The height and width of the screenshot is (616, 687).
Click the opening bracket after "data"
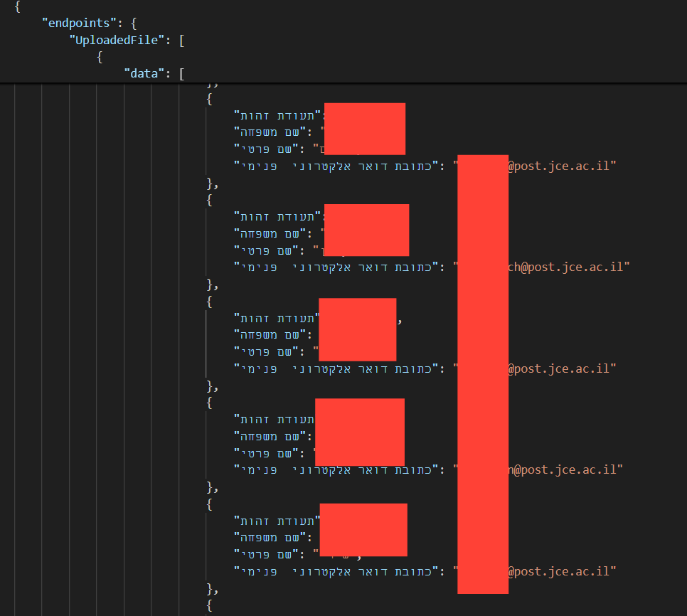182,73
